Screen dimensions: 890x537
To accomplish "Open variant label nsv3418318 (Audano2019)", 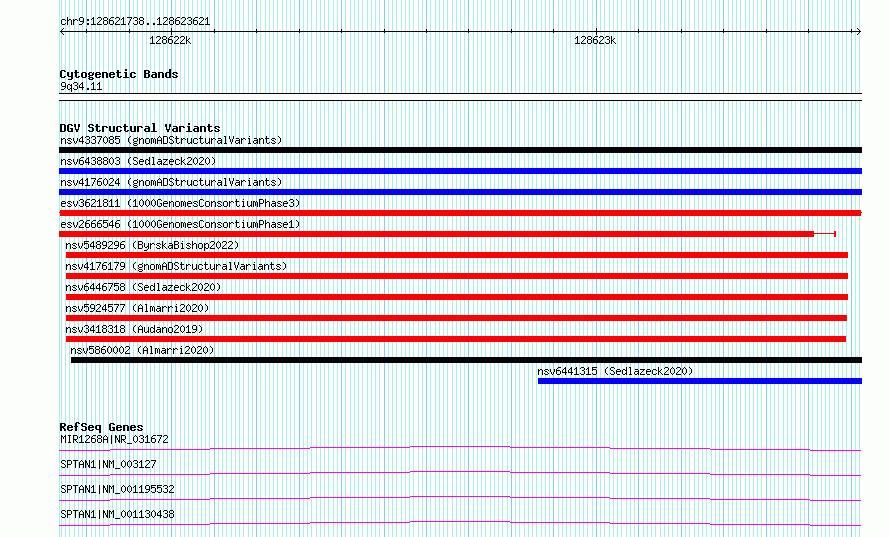I will click(x=134, y=329).
